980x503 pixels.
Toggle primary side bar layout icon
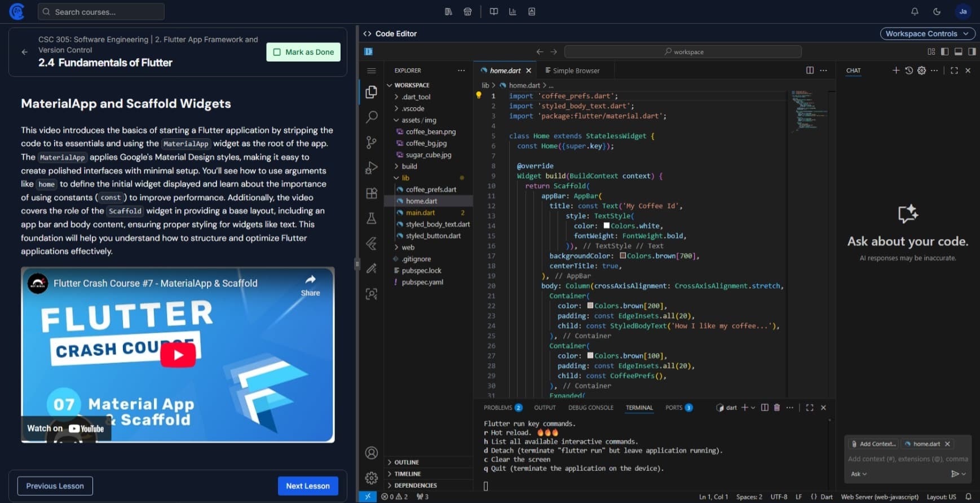click(944, 51)
